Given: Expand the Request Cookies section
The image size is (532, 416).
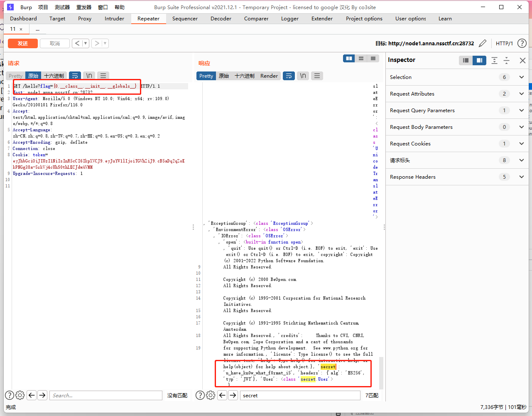Looking at the screenshot, I should (x=458, y=143).
